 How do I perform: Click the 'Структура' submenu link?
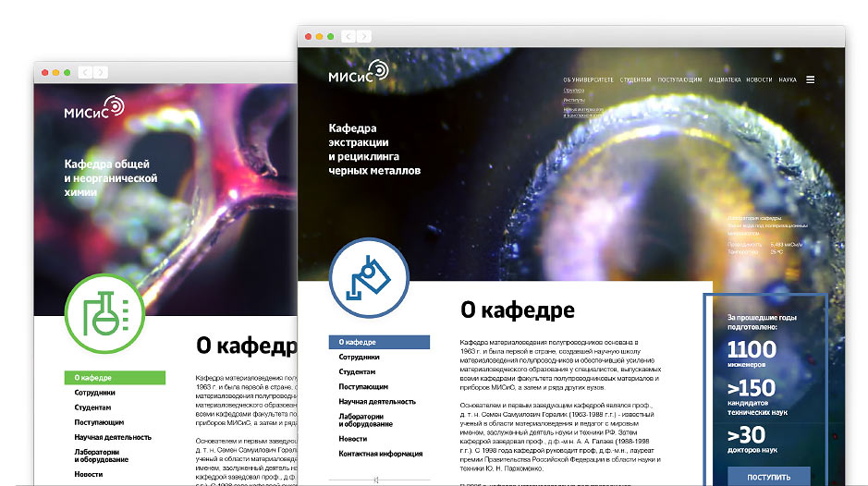pyautogui.click(x=573, y=91)
